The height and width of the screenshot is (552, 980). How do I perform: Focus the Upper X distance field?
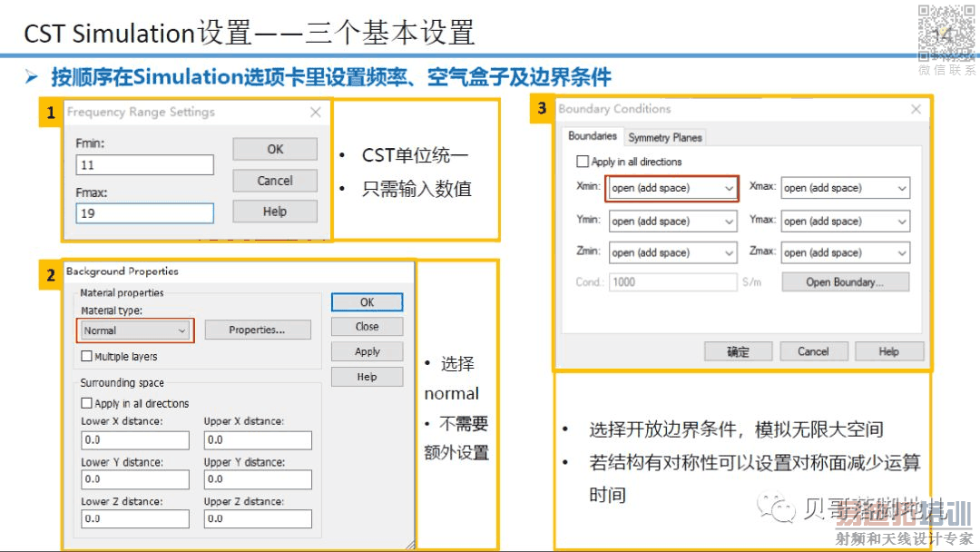tap(258, 440)
